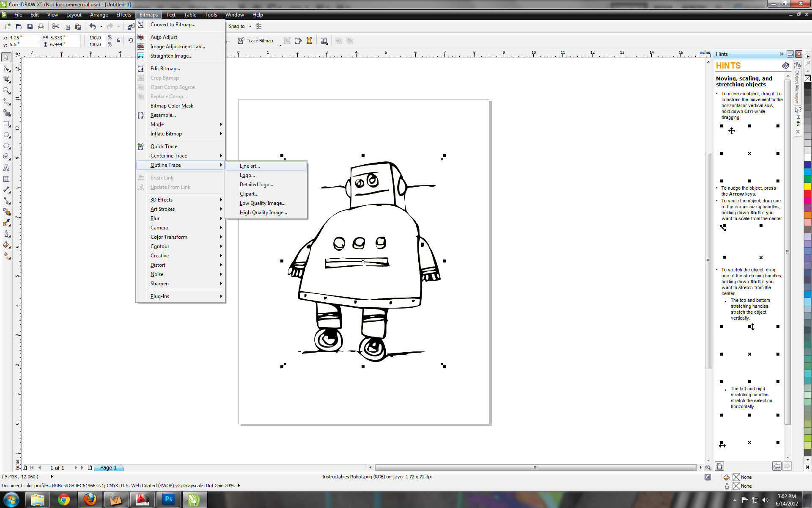Select the Freehand tool in the toolbox
This screenshot has height=508, width=812.
click(x=6, y=101)
